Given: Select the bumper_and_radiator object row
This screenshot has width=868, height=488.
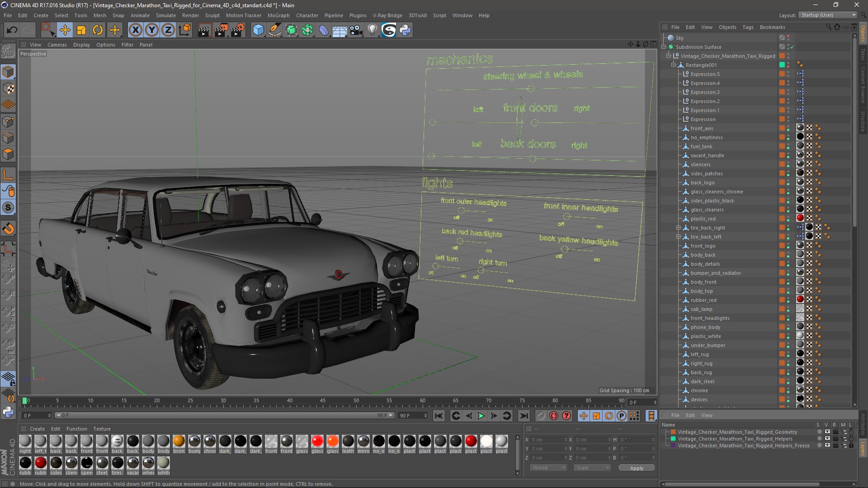Looking at the screenshot, I should click(715, 273).
